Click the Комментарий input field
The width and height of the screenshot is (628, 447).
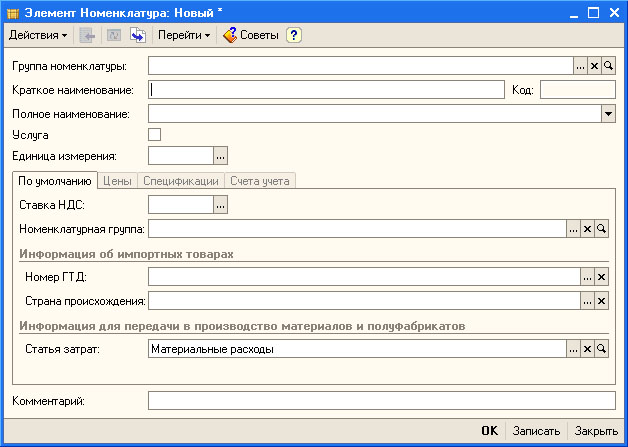tap(382, 401)
